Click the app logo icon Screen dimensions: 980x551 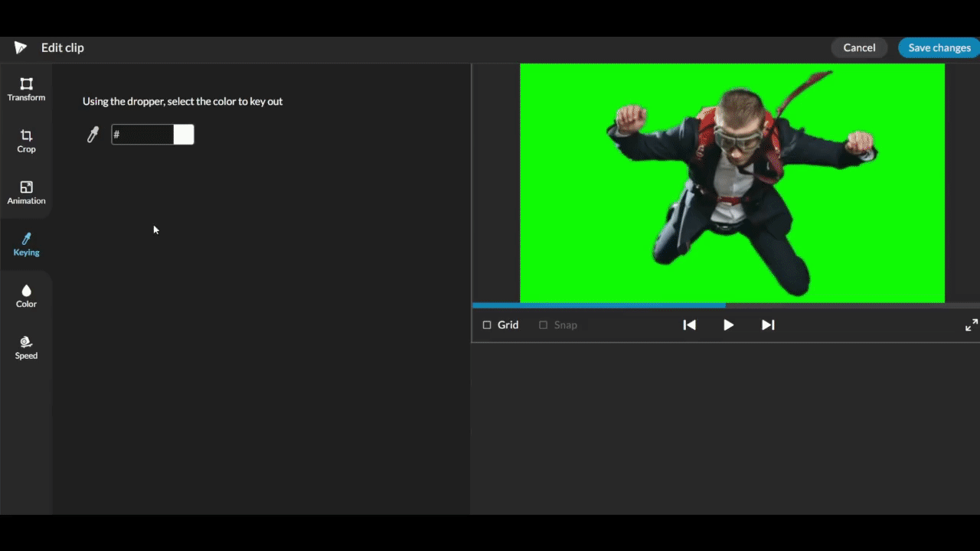[21, 47]
